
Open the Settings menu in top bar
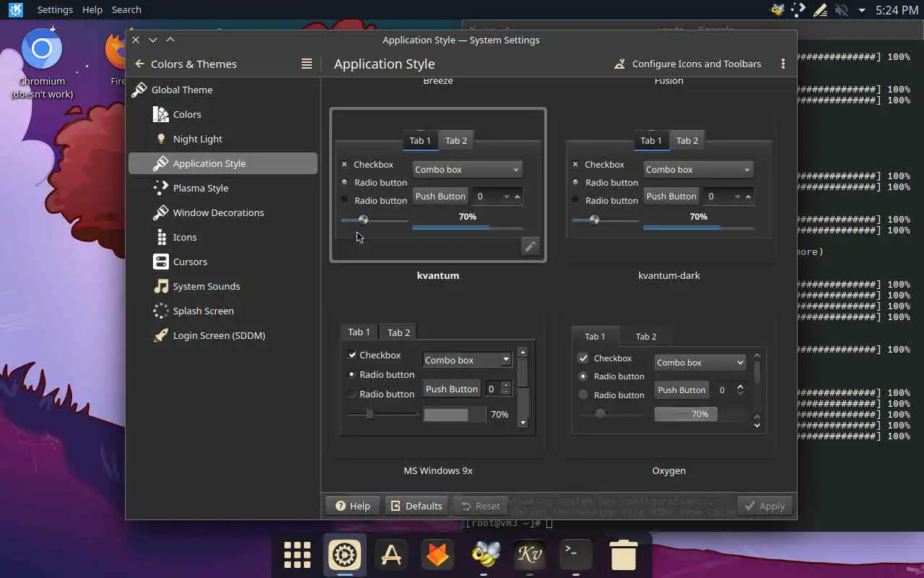click(55, 9)
